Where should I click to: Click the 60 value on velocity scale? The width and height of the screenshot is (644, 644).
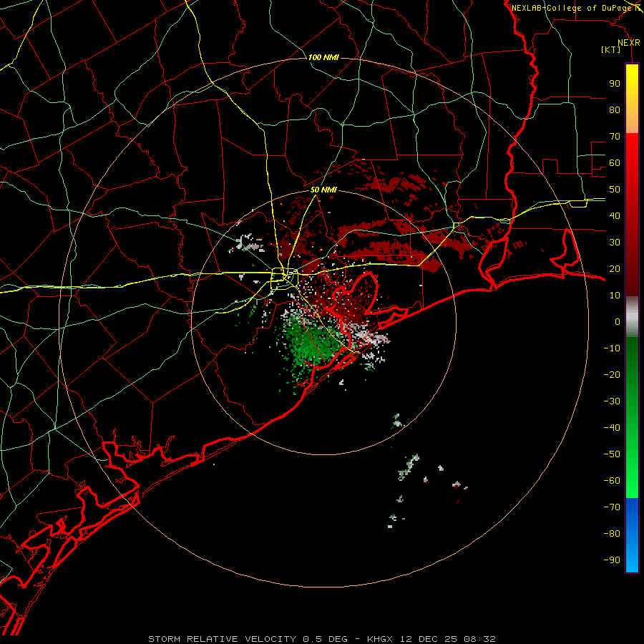pyautogui.click(x=615, y=163)
